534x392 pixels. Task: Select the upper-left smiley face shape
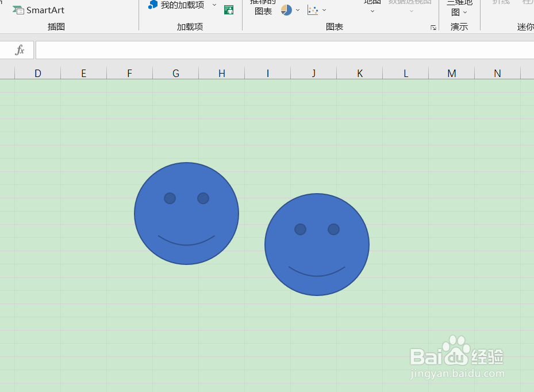[x=186, y=214]
